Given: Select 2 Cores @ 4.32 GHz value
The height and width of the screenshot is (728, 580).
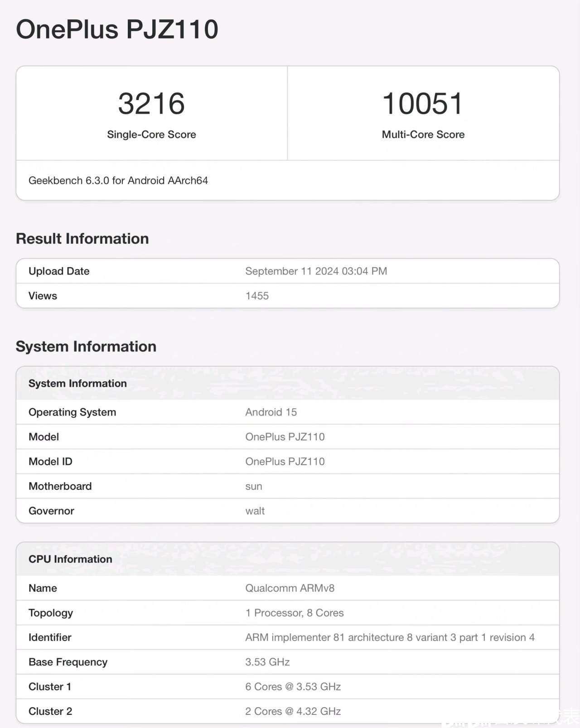Looking at the screenshot, I should click(x=293, y=711).
